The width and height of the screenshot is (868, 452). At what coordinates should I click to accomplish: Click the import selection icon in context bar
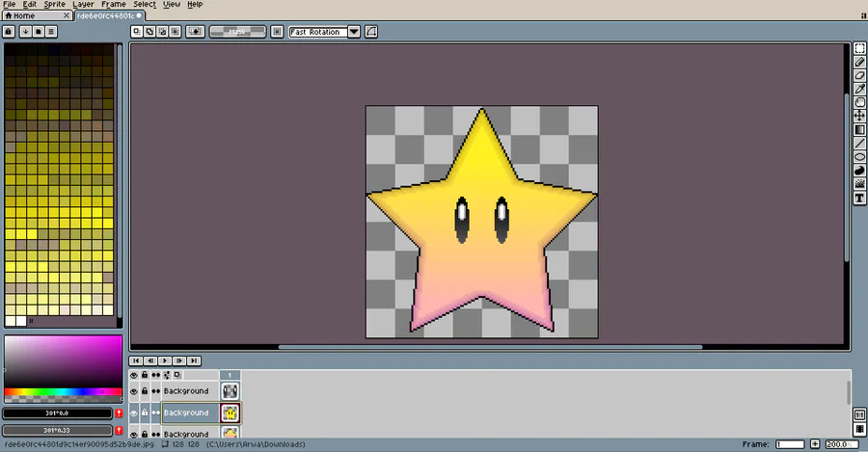[x=195, y=32]
